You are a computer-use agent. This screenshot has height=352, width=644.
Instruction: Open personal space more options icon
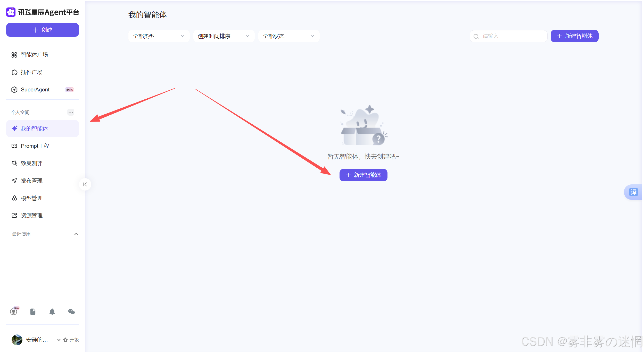point(71,112)
